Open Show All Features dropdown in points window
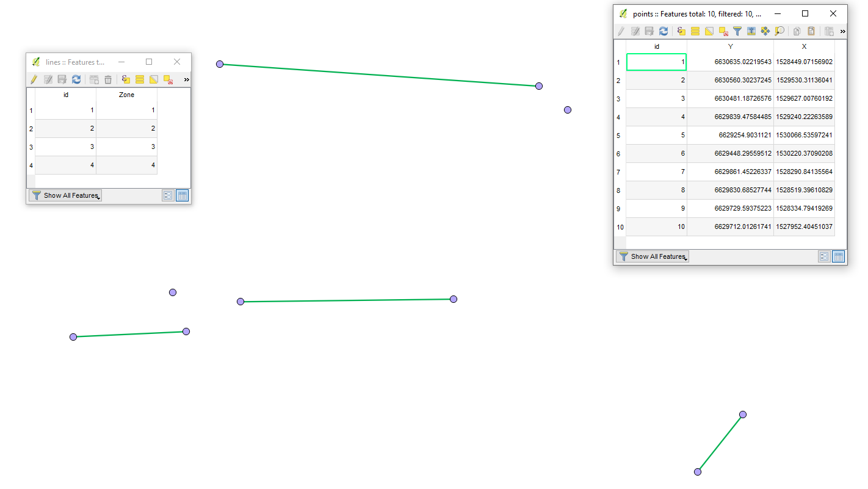 pos(653,256)
